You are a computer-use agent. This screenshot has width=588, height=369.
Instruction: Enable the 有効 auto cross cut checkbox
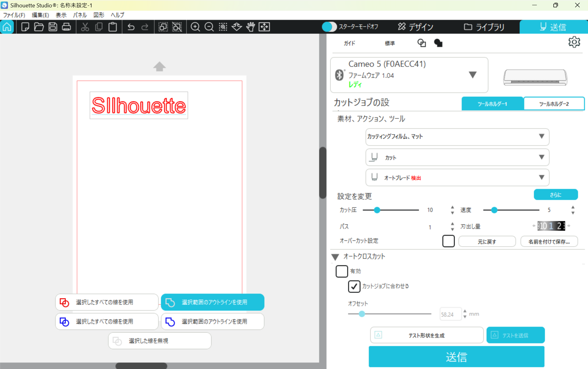click(342, 271)
